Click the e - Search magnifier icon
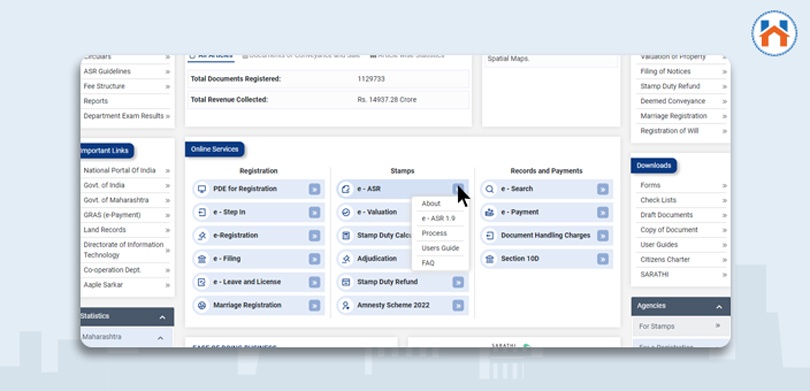 coord(489,189)
